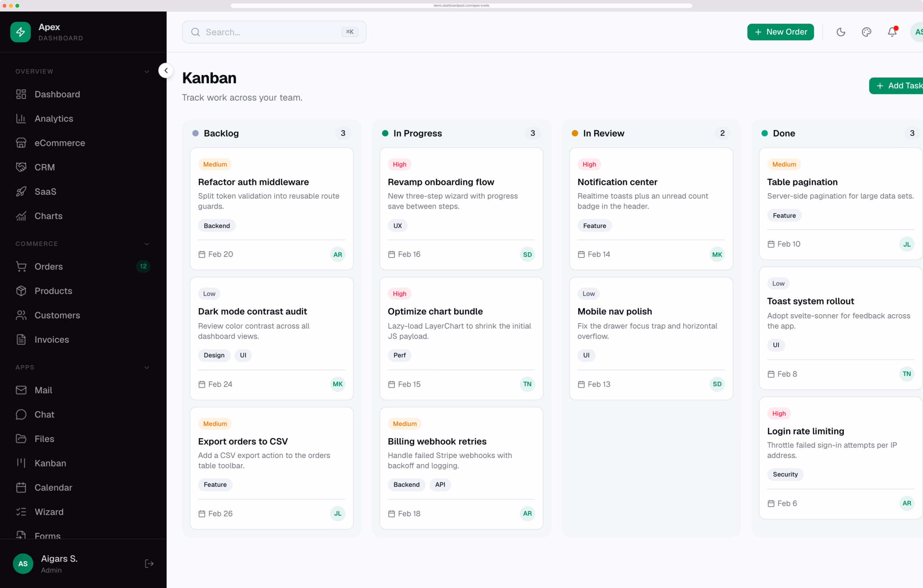Click the Customers people icon

(21, 315)
